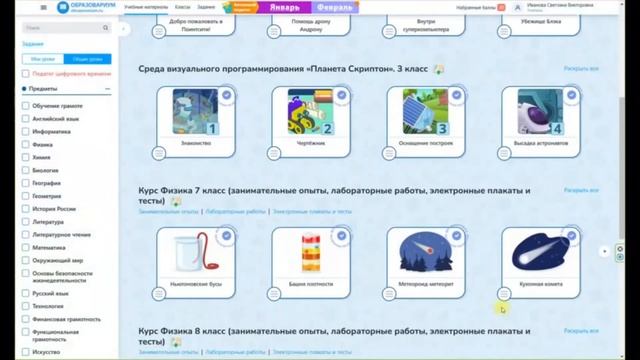Select the Общие уроки toggle button
Viewport: 640px width, 360px height.
pyautogui.click(x=87, y=59)
